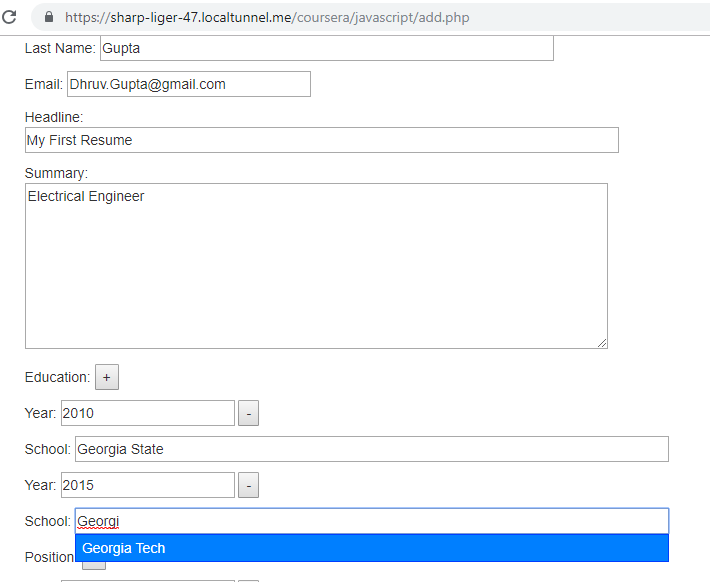
Task: Click the Last Name label
Action: tap(60, 48)
